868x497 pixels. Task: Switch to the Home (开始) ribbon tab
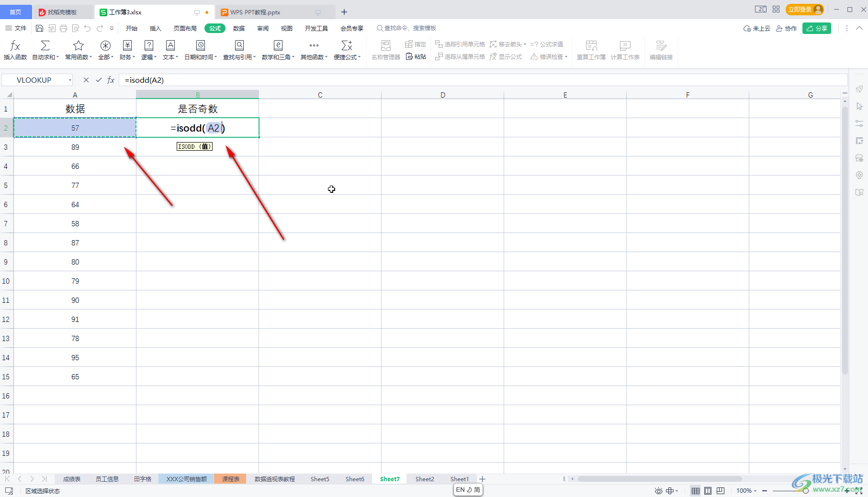[x=132, y=28]
